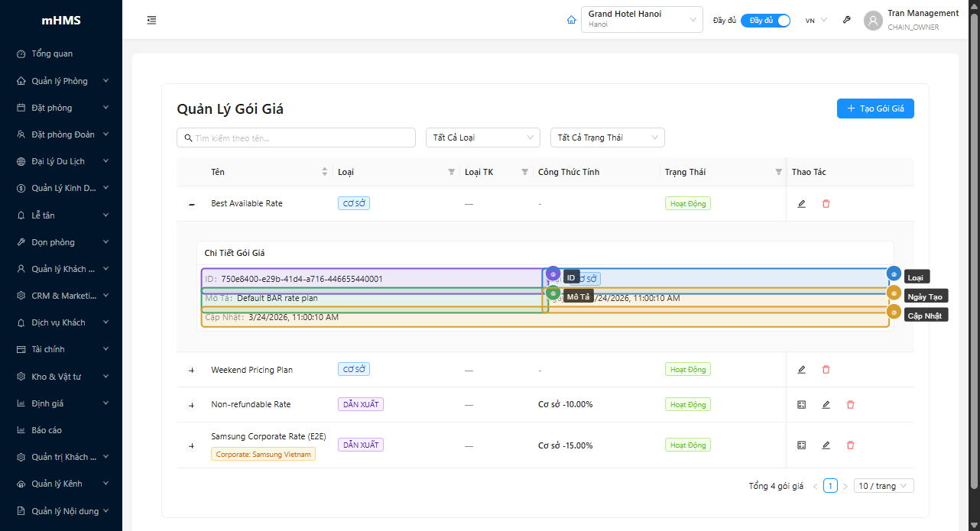Expand the Weekend Pricing Plan row
This screenshot has height=531, width=980.
[192, 371]
